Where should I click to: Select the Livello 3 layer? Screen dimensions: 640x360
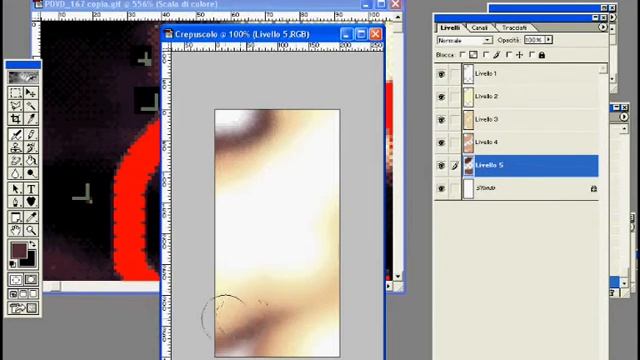(x=530, y=120)
